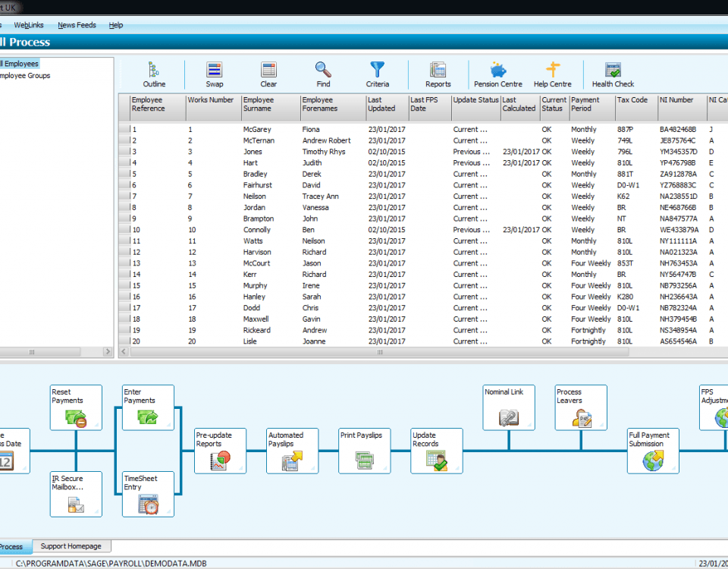Open the process date calendar tile

[14, 451]
